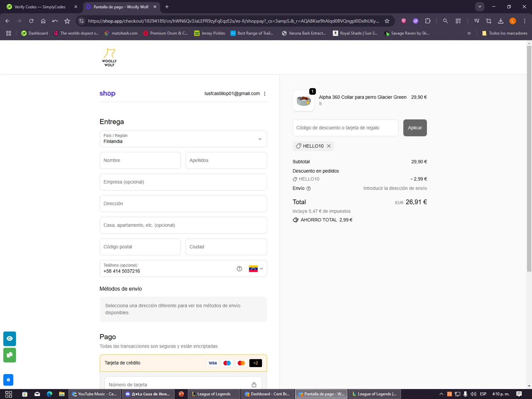Open the account options three-dot menu
Screen dimensions: 532x399
click(x=265, y=94)
